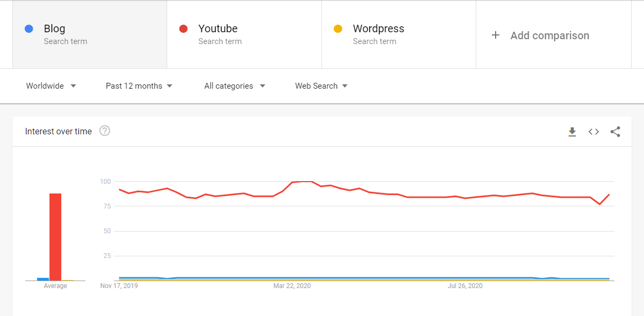Click the Add comparison button
The height and width of the screenshot is (316, 644).
[x=549, y=35]
